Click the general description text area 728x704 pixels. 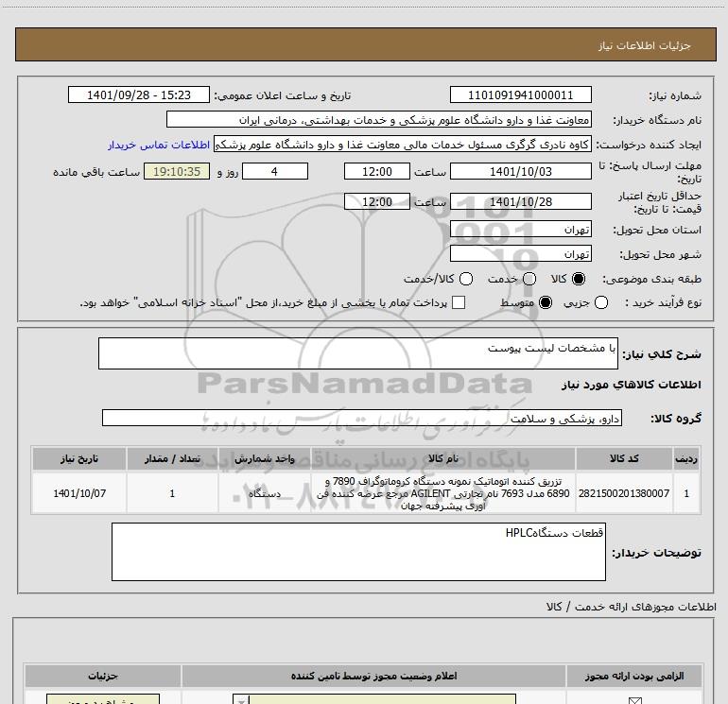358,353
